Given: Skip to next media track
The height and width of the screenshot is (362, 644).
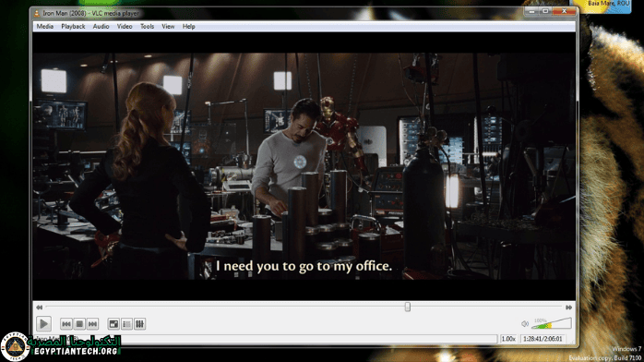Looking at the screenshot, I should point(92,324).
